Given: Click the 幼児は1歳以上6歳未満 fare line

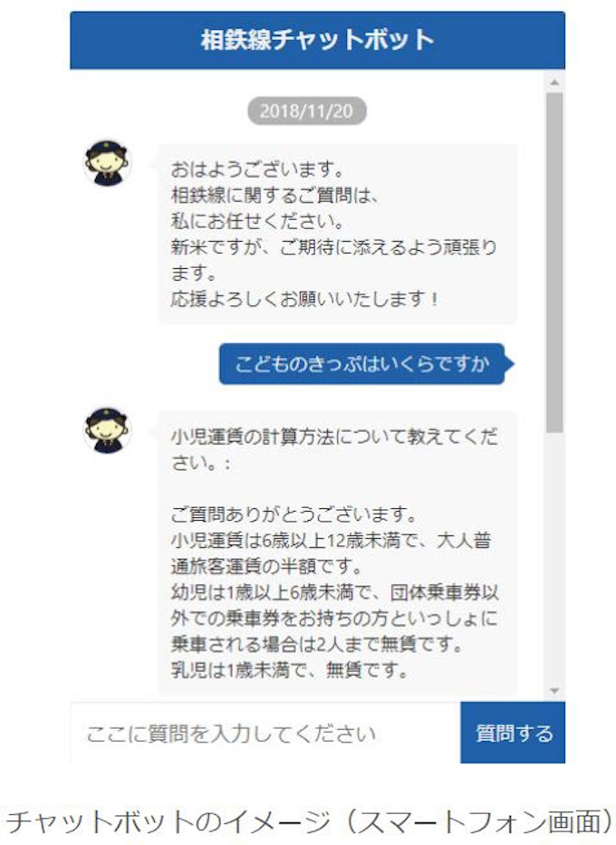Looking at the screenshot, I should (x=334, y=618).
